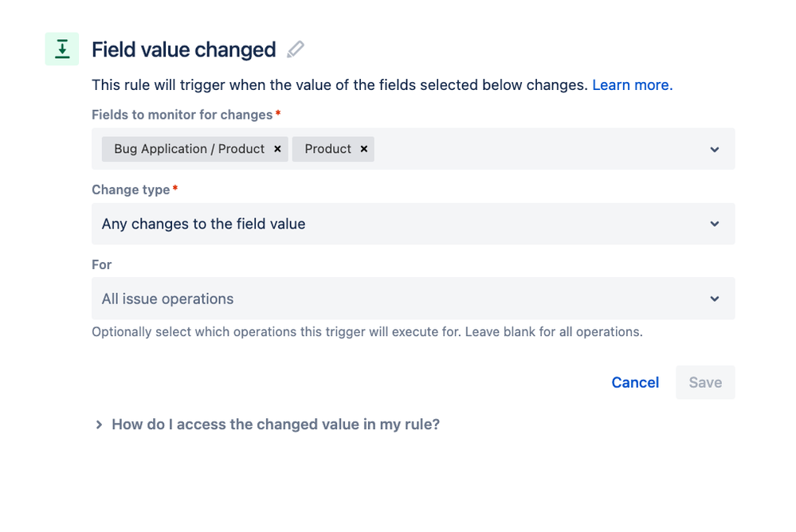Viewport: 796px width, 532px height.
Task: Remove the Bug Application / Product field tag
Action: click(x=278, y=149)
